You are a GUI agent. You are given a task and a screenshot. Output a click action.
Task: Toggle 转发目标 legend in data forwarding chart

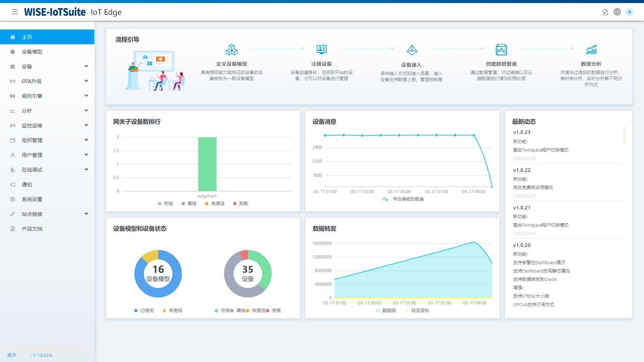417,310
